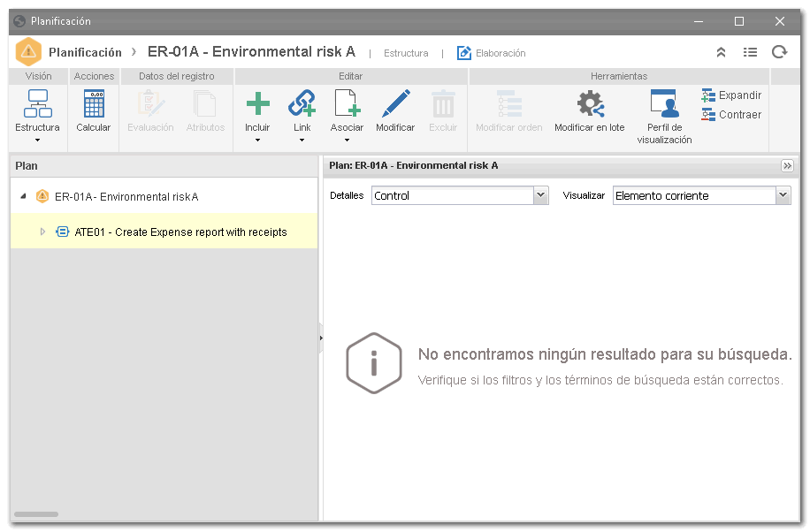
Task: Click the Estructura header label
Action: tap(406, 53)
